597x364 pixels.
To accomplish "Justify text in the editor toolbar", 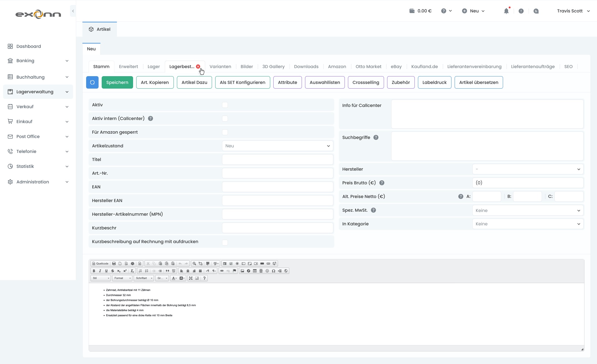I will click(200, 271).
